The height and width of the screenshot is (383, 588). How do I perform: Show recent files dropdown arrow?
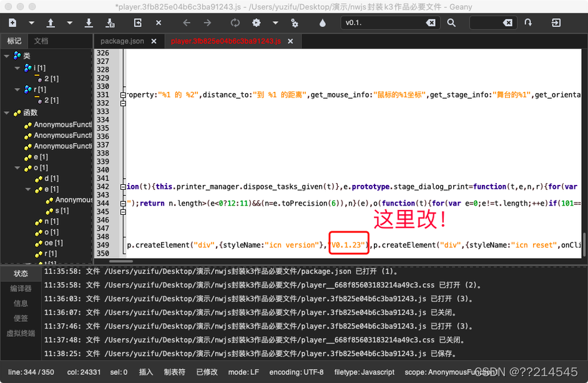pos(69,23)
